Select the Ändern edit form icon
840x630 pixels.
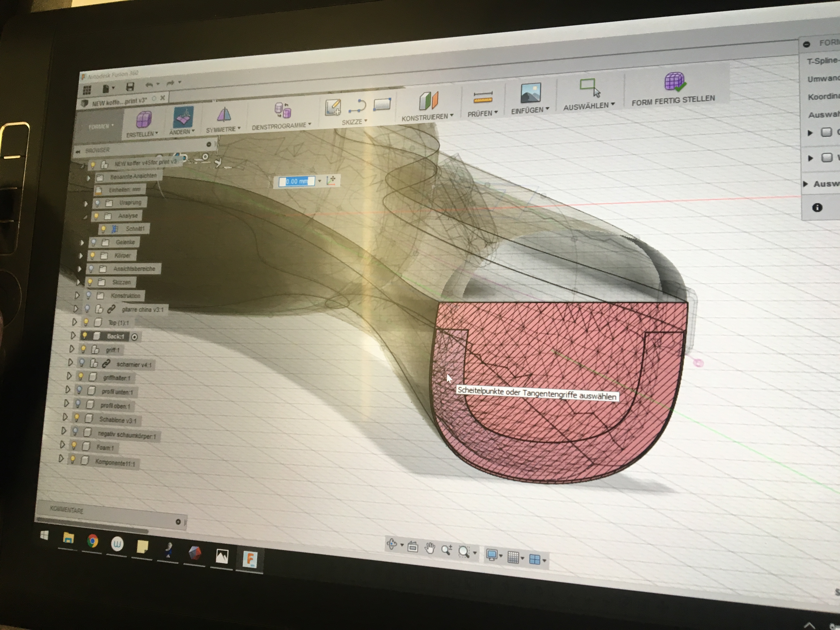tap(183, 117)
